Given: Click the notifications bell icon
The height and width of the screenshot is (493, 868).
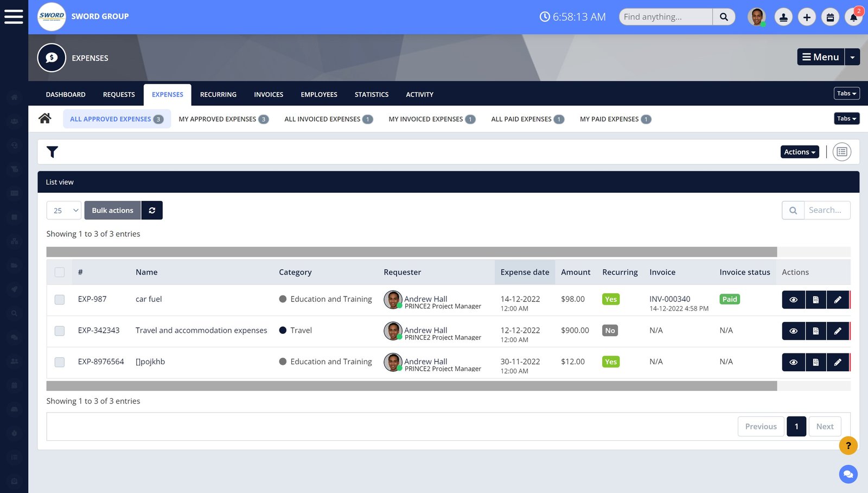Looking at the screenshot, I should 853,17.
